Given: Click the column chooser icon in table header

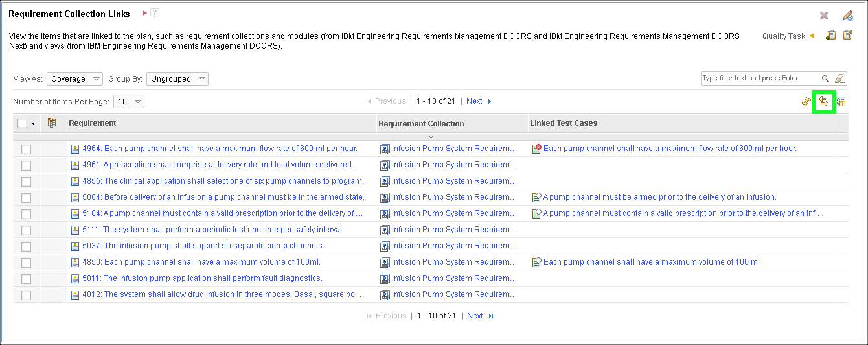Looking at the screenshot, I should coord(52,123).
